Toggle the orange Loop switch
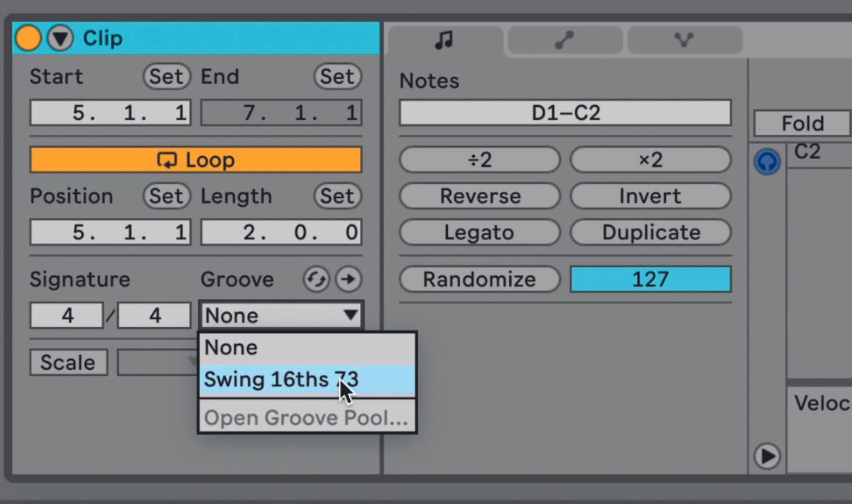 coord(196,160)
